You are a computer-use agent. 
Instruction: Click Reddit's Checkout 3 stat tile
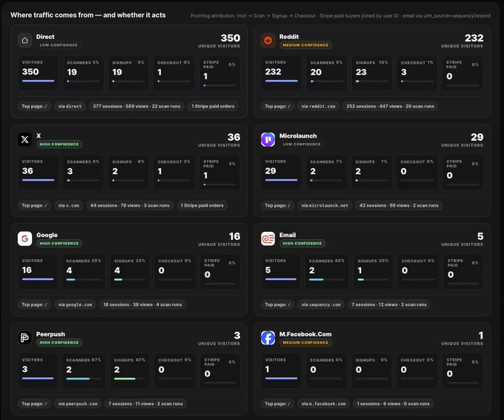coord(417,73)
